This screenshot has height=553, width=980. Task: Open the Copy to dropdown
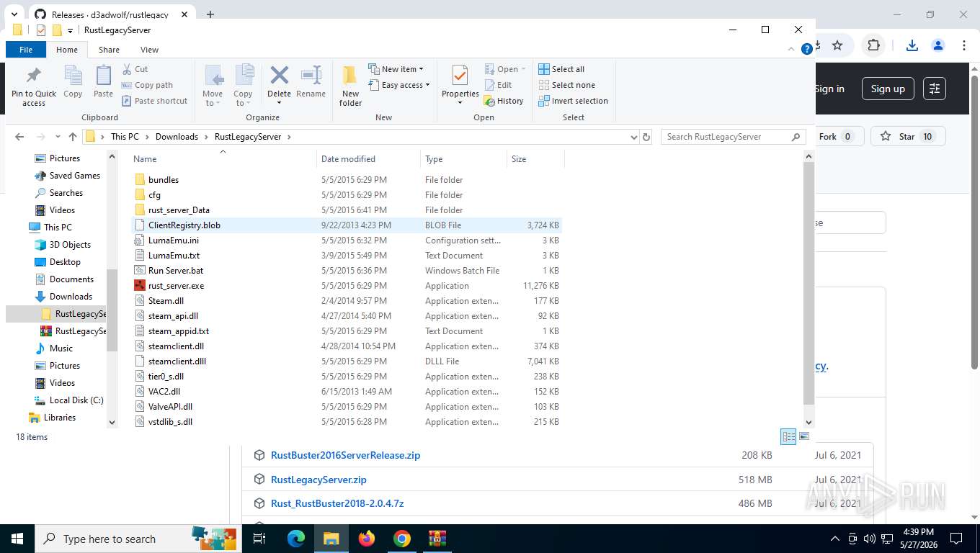243,86
